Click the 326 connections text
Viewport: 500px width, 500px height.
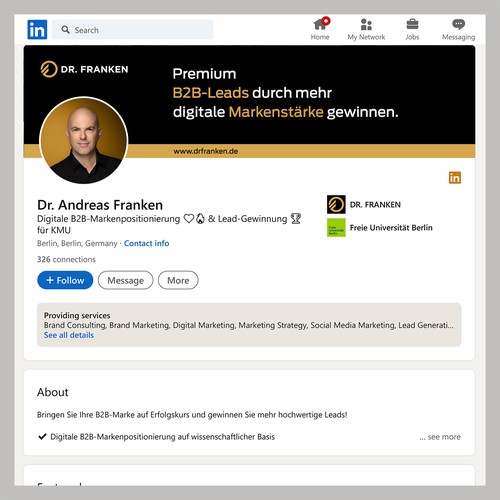tap(66, 259)
